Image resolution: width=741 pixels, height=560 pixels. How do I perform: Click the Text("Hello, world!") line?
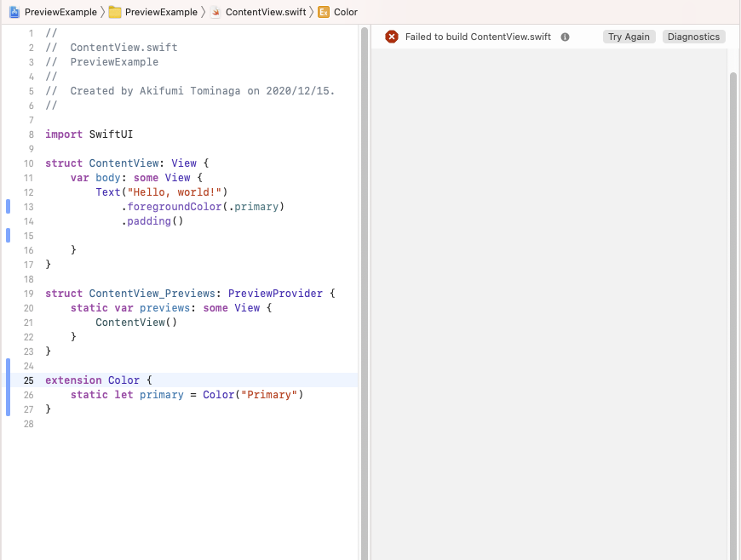(162, 192)
